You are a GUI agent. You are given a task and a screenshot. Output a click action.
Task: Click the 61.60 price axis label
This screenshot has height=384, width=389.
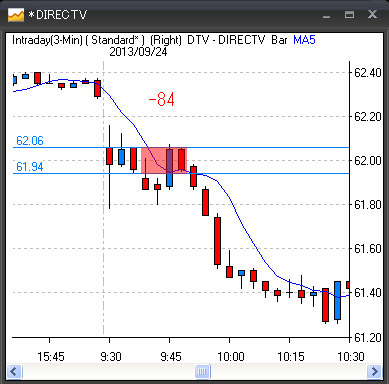[x=367, y=249]
